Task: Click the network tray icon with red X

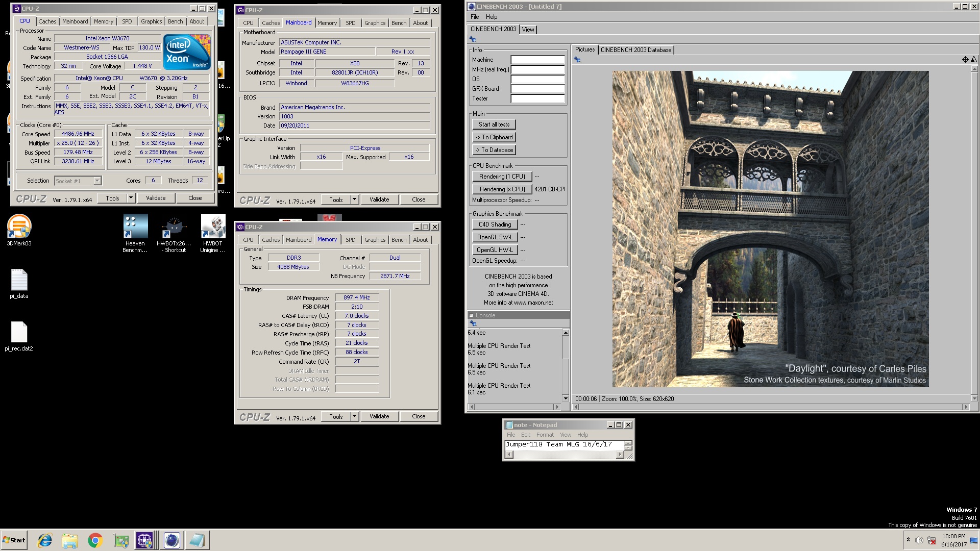Action: tap(932, 540)
